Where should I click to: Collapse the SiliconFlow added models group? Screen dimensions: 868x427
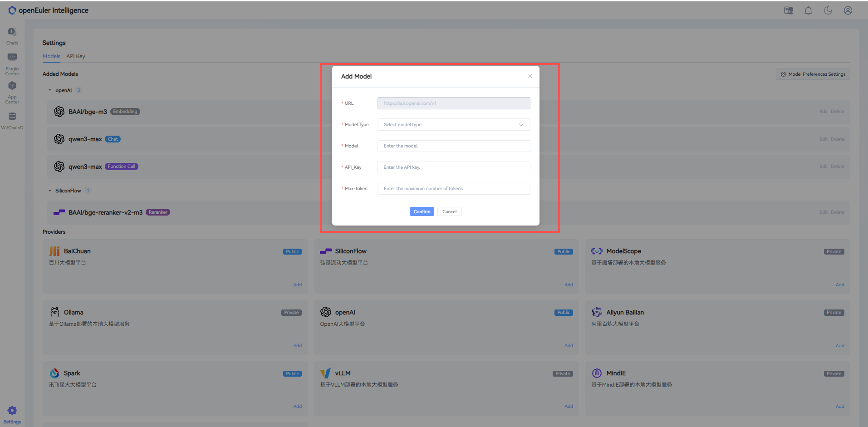(50, 191)
